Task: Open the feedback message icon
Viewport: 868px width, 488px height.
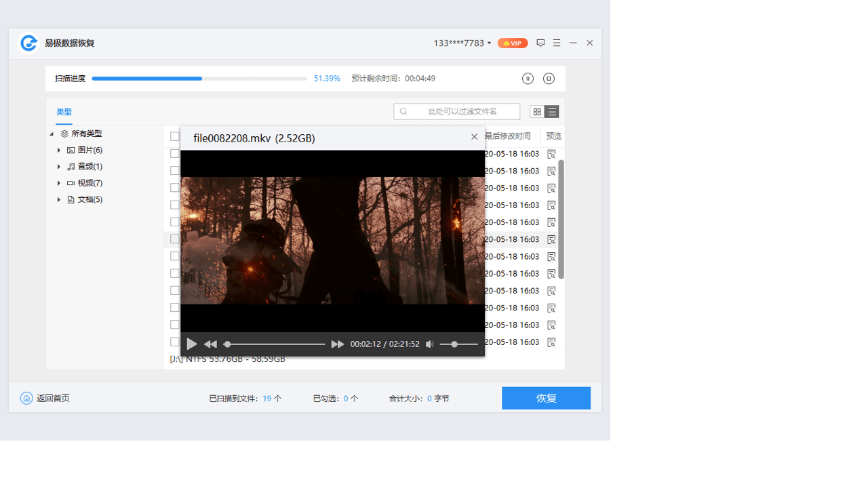Action: (x=540, y=43)
